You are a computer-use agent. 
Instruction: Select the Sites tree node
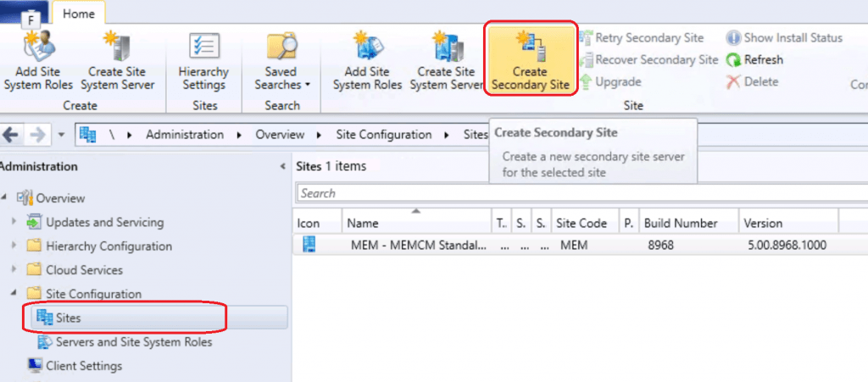click(x=68, y=318)
